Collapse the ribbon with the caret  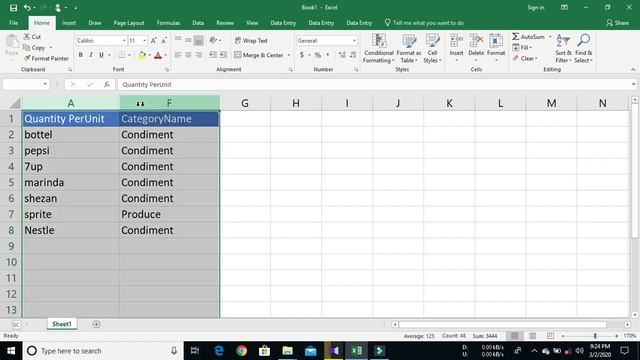coord(633,69)
